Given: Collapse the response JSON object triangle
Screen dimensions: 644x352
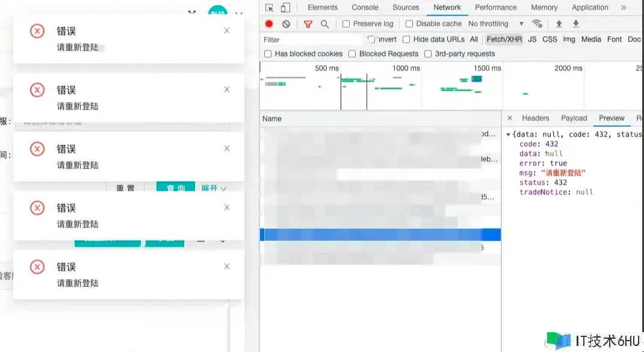Looking at the screenshot, I should tap(509, 135).
